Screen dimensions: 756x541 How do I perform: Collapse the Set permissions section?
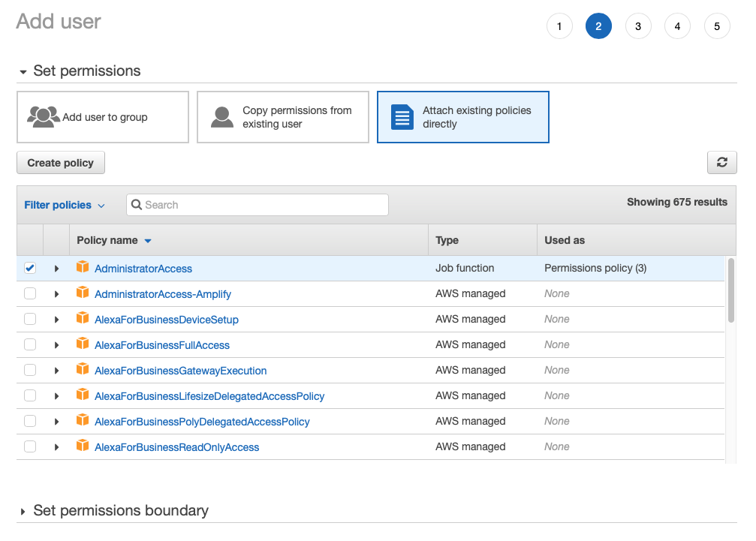point(23,71)
